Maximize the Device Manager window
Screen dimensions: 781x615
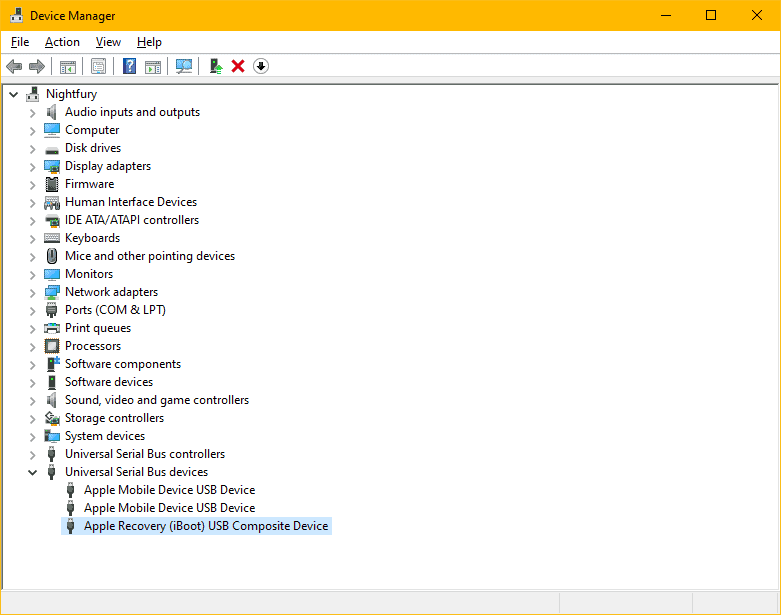(x=711, y=15)
